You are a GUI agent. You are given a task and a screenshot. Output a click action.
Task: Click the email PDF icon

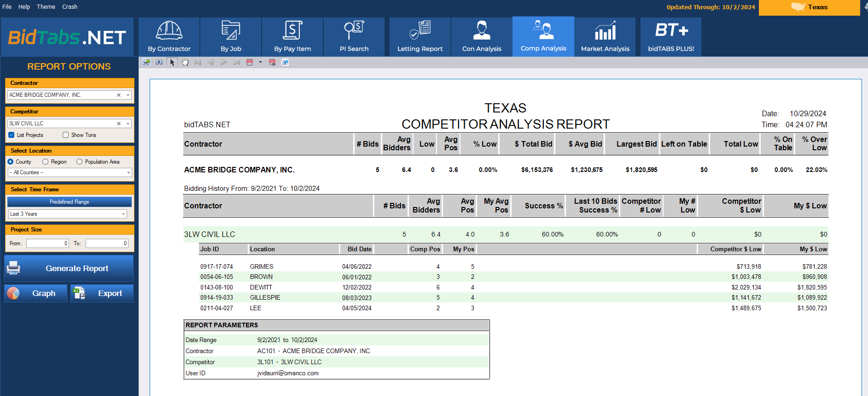click(x=272, y=62)
